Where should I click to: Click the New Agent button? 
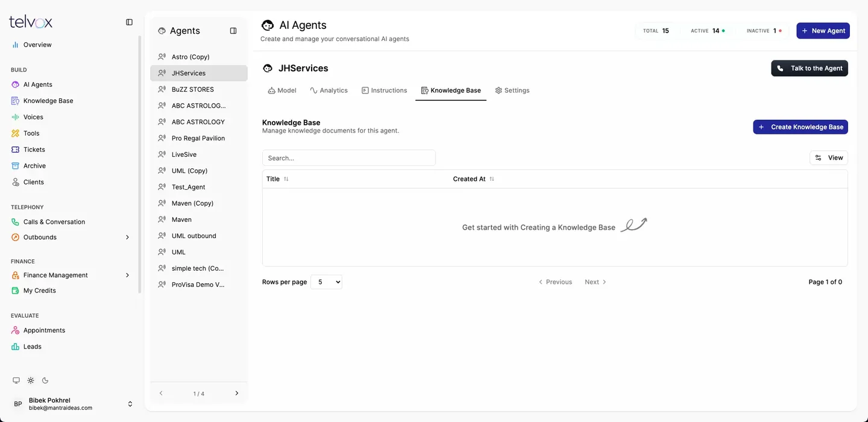click(823, 31)
